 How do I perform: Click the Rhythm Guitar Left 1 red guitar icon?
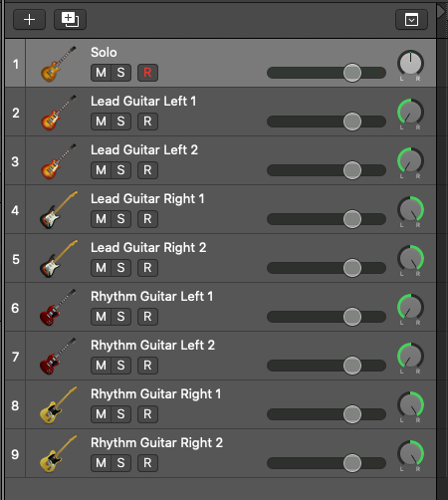tap(59, 308)
